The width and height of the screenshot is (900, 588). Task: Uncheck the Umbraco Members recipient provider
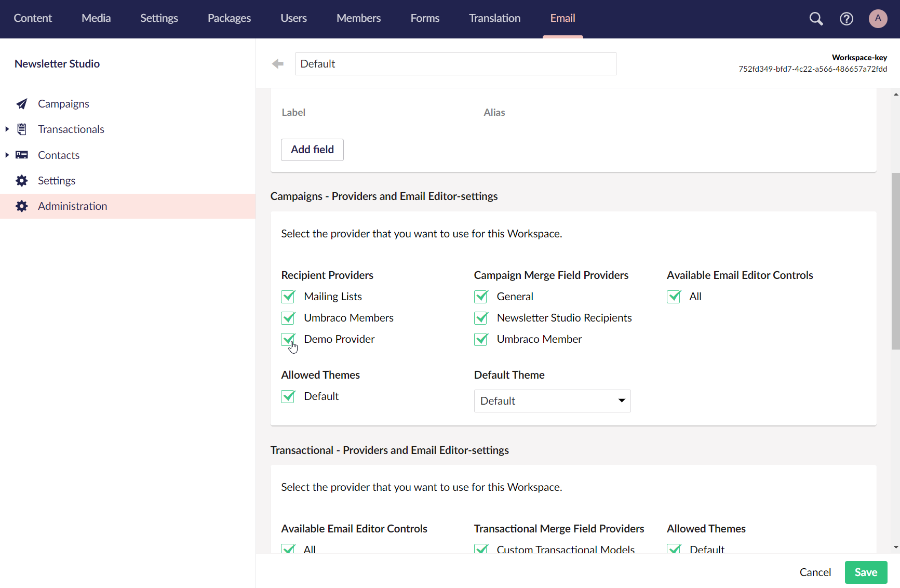288,318
